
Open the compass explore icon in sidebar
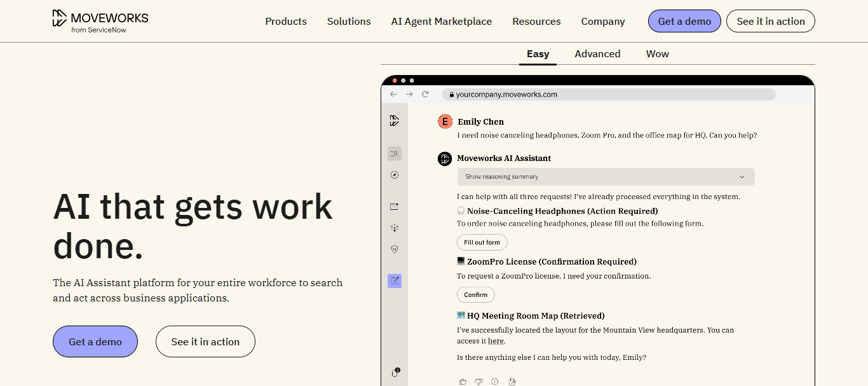pyautogui.click(x=395, y=175)
